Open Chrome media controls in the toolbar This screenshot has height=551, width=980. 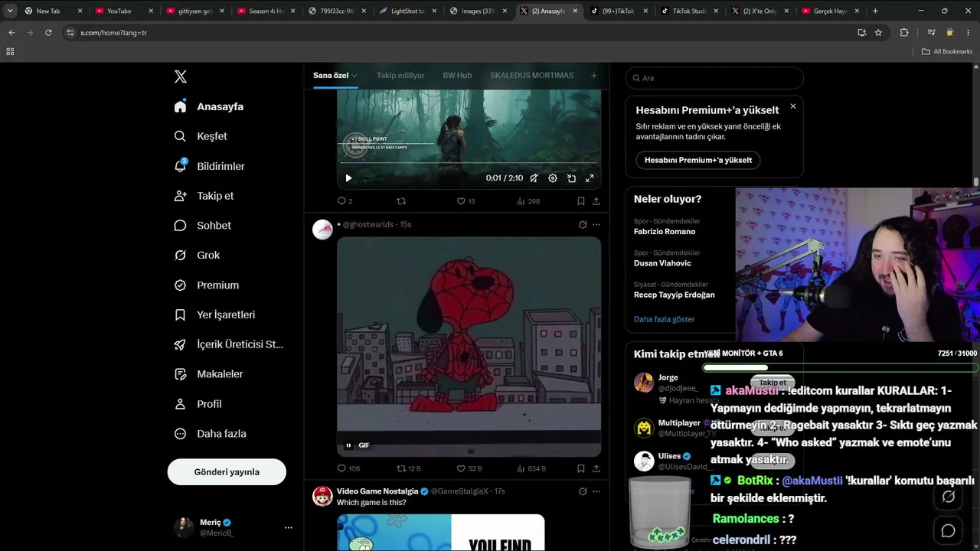click(931, 33)
